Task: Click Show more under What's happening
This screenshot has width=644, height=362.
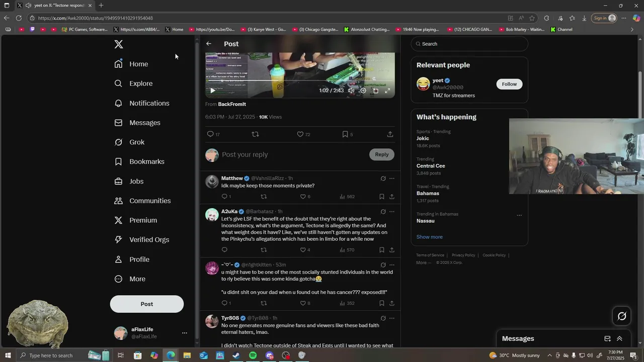Action: (x=429, y=237)
